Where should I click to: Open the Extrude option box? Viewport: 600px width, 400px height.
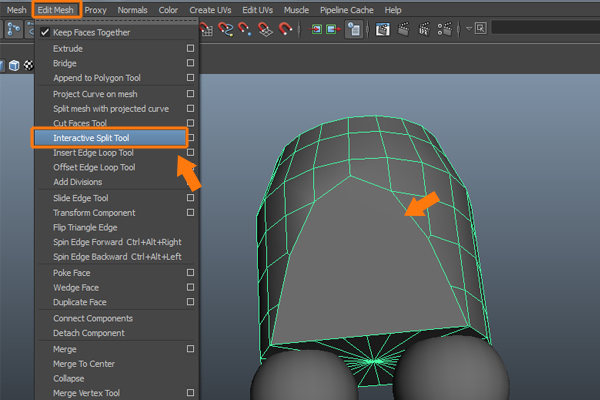click(190, 48)
